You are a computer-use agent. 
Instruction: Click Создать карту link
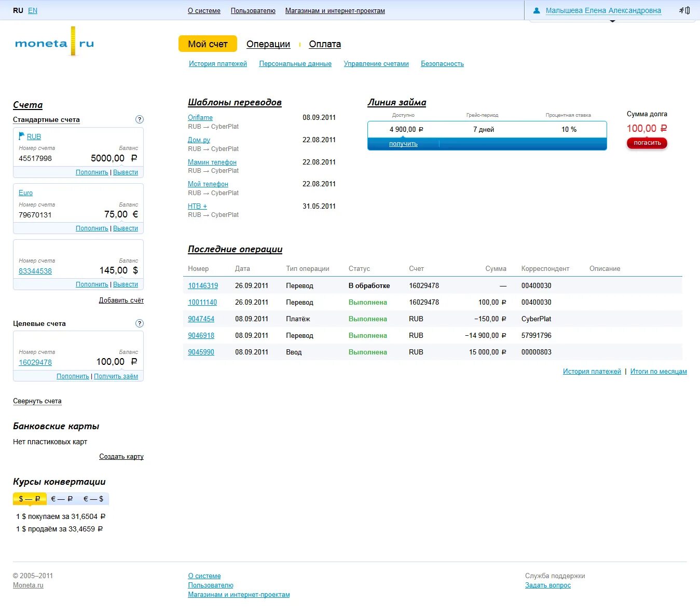coord(121,457)
